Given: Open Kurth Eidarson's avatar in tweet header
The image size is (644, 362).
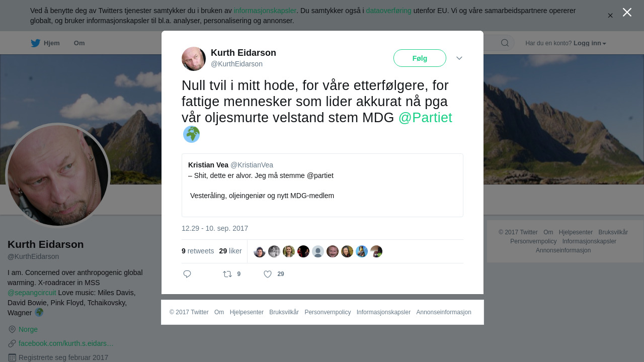Looking at the screenshot, I should pyautogui.click(x=194, y=59).
